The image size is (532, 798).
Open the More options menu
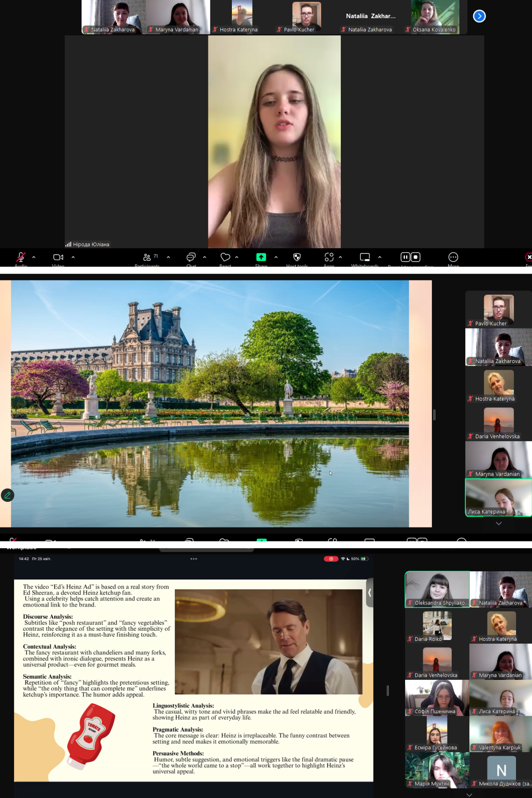tap(453, 257)
